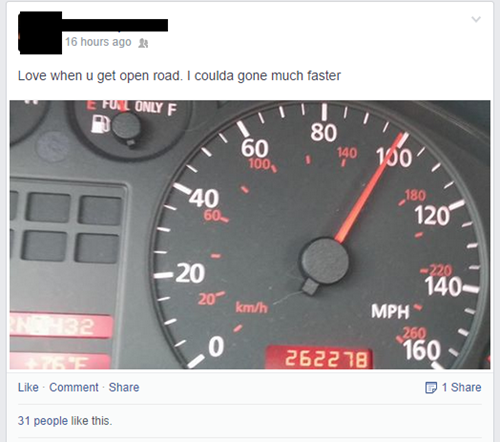Click the MPH label on the speedometer
Viewport: 500px width, 442px height.
coord(390,312)
